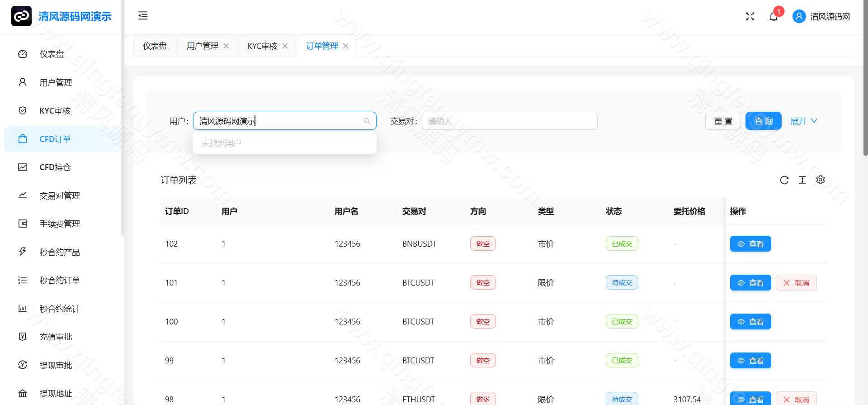Viewport: 868px width, 405px height.
Task: View order 102 with 查看
Action: pyautogui.click(x=750, y=244)
